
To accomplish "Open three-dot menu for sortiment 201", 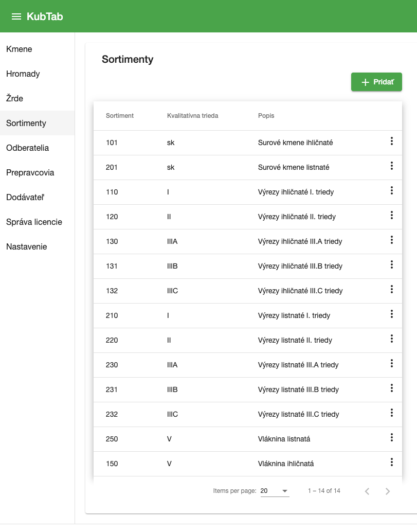I will [392, 166].
